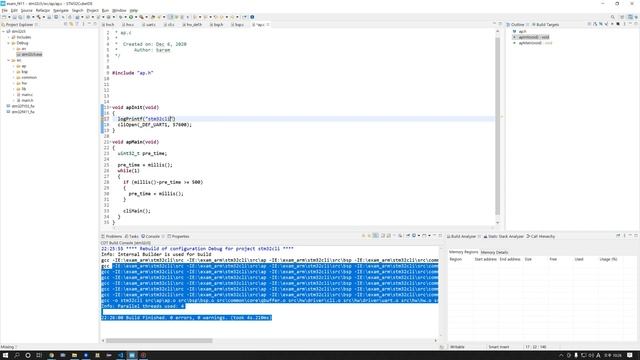Click the editor vertical scrollbar

pos(498,127)
